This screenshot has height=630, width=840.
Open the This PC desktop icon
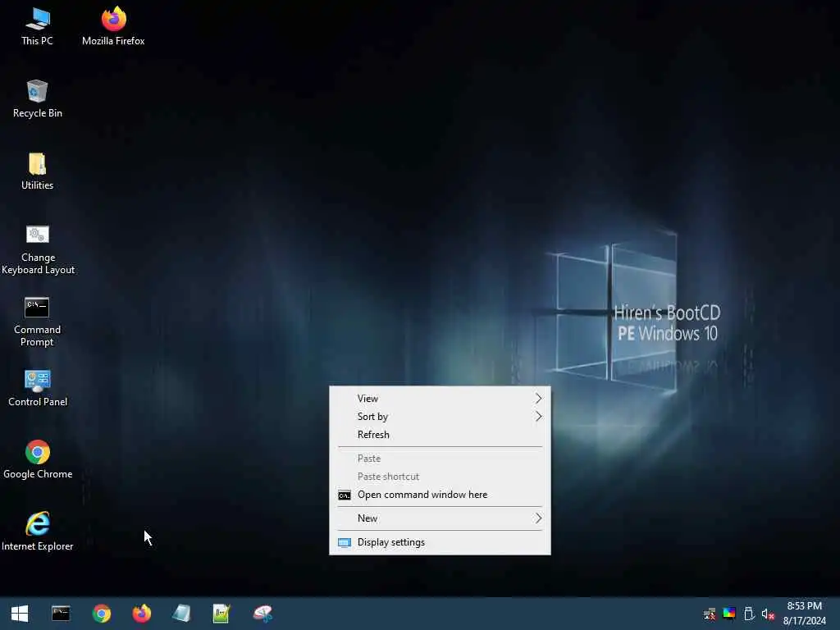[37, 27]
